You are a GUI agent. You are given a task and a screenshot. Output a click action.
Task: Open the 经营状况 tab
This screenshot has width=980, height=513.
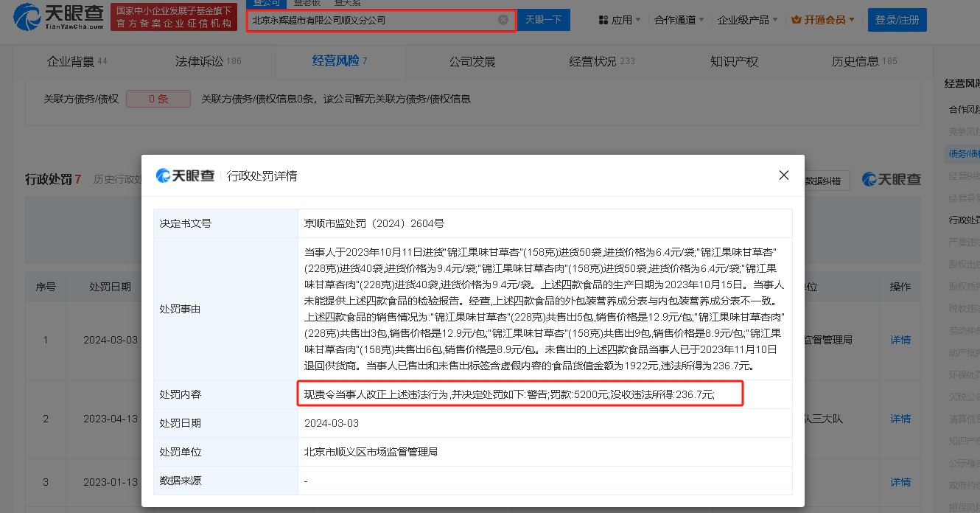(592, 61)
